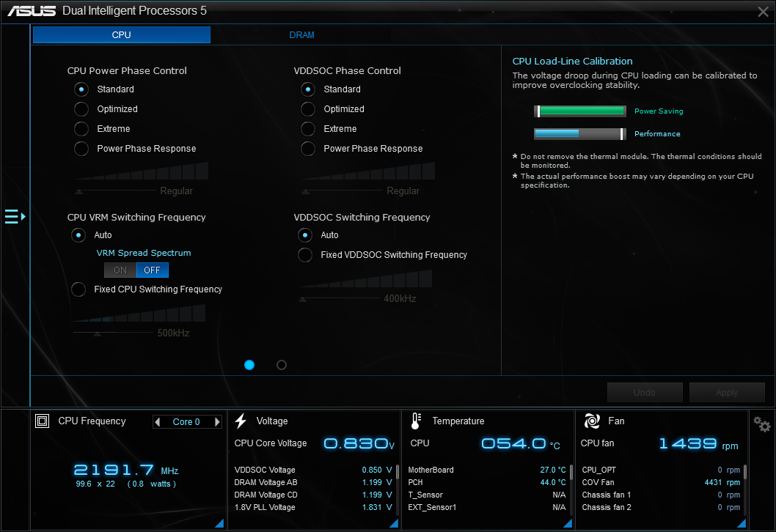The image size is (776, 532).
Task: Select Fixed VDDSOC Switching Frequency option
Action: pyautogui.click(x=305, y=255)
